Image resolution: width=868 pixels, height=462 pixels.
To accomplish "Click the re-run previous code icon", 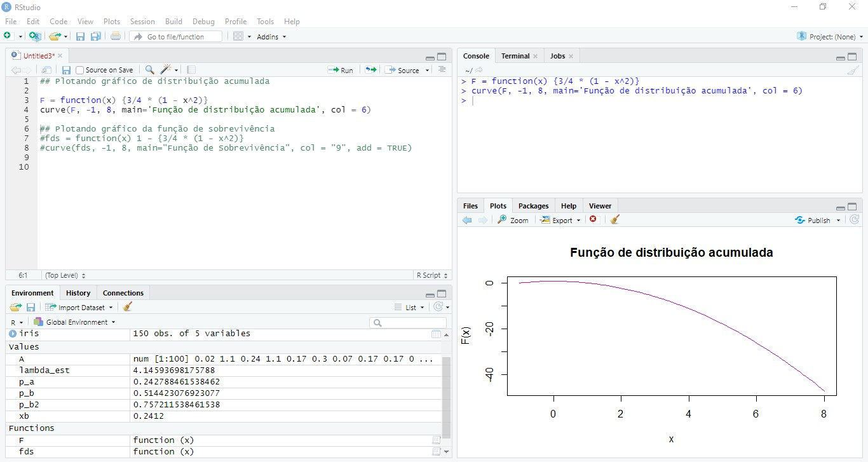I will pos(371,70).
